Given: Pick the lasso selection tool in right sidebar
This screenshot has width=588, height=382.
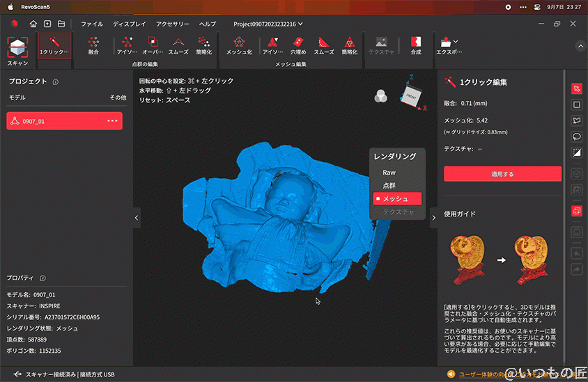Looking at the screenshot, I should 576,136.
